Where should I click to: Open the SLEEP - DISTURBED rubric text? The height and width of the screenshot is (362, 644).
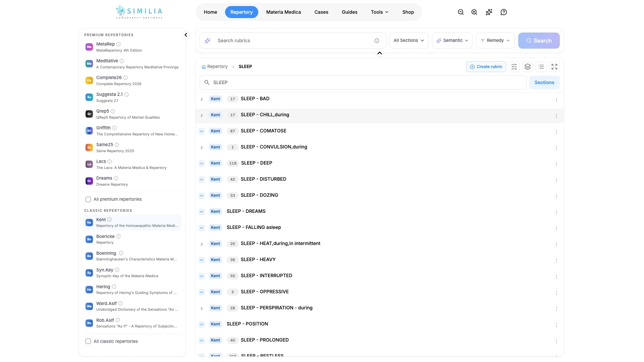(263, 179)
